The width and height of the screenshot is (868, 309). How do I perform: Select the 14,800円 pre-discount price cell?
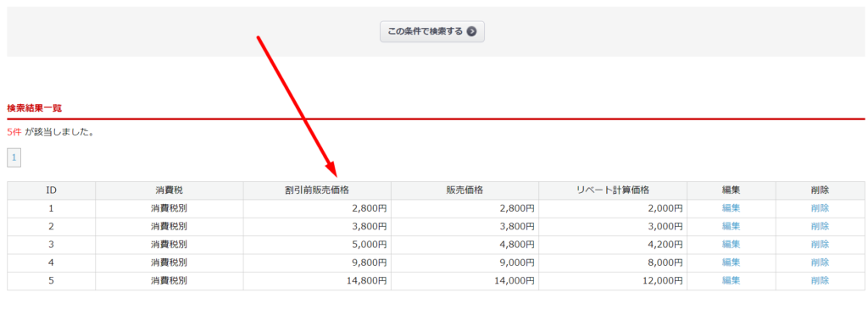317,280
